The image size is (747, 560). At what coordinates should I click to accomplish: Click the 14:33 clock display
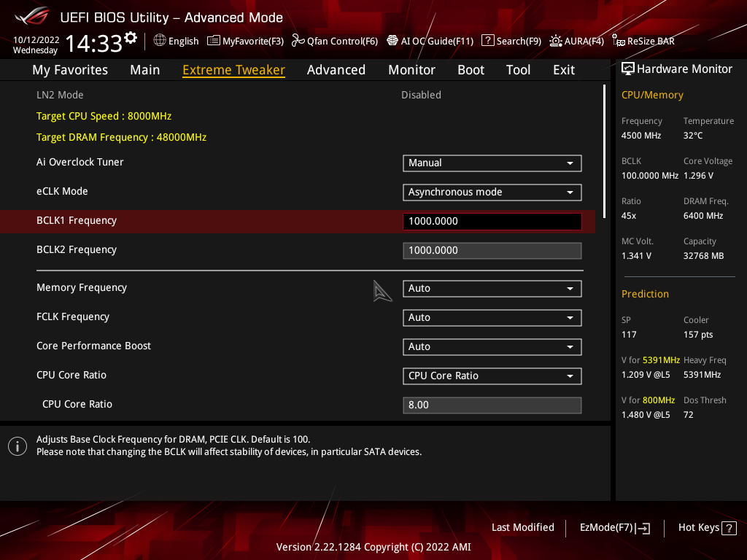tap(93, 43)
